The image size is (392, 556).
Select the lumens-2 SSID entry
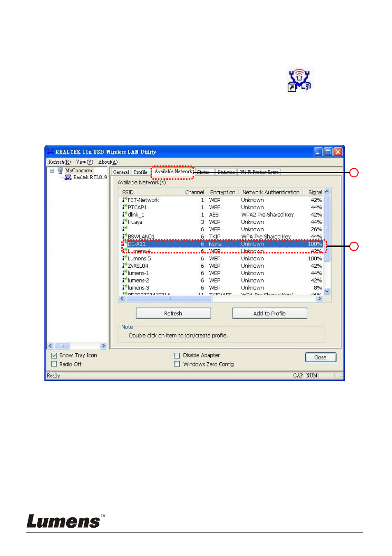[x=139, y=280]
